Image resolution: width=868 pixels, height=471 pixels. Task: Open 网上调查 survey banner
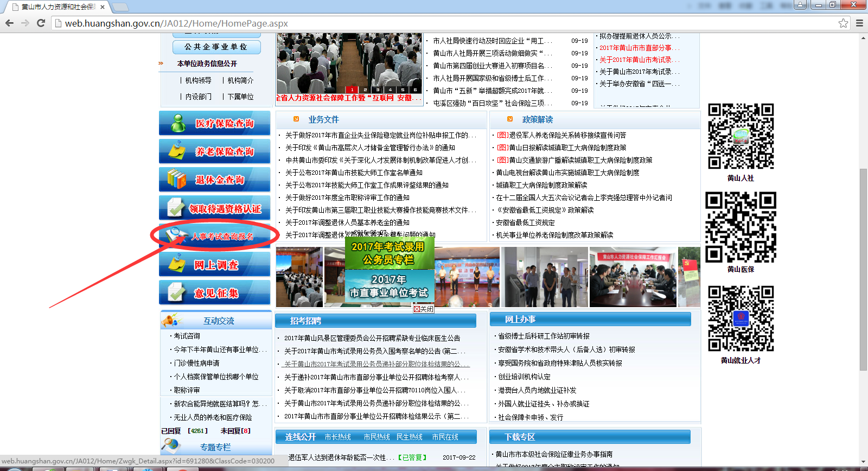[x=215, y=265]
